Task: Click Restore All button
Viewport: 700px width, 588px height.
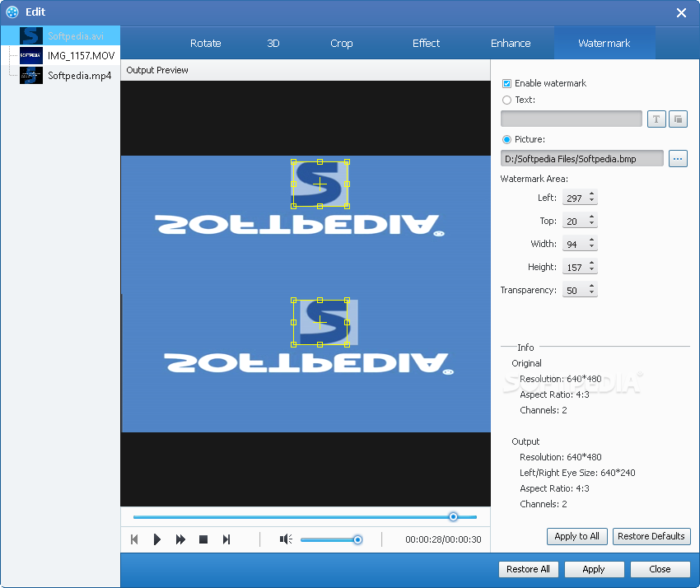Action: coord(528,569)
